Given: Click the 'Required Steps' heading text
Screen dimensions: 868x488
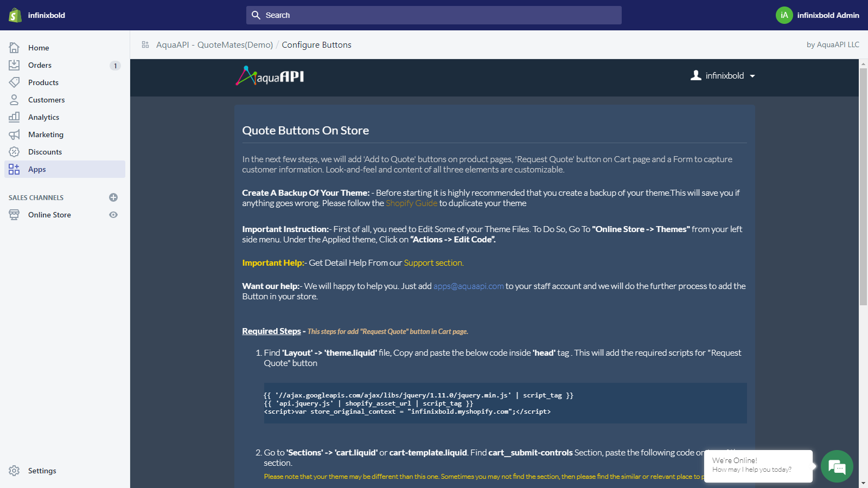Looking at the screenshot, I should (271, 331).
